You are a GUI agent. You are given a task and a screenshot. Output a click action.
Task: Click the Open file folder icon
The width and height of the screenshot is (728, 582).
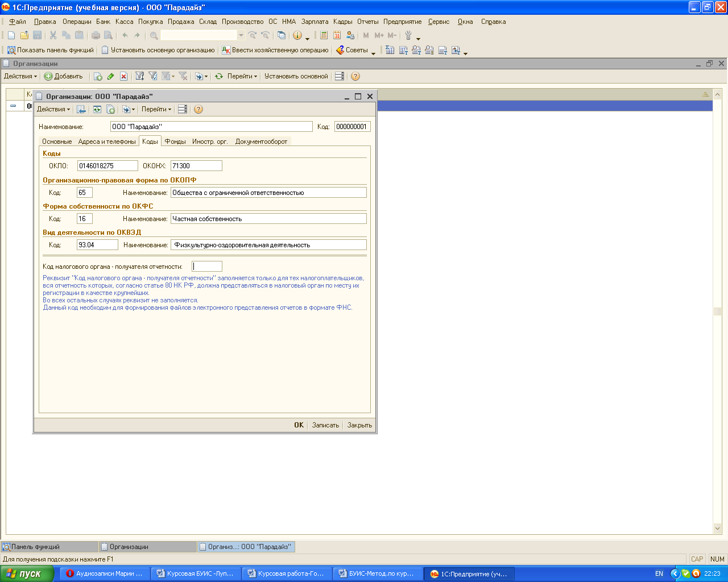point(24,35)
